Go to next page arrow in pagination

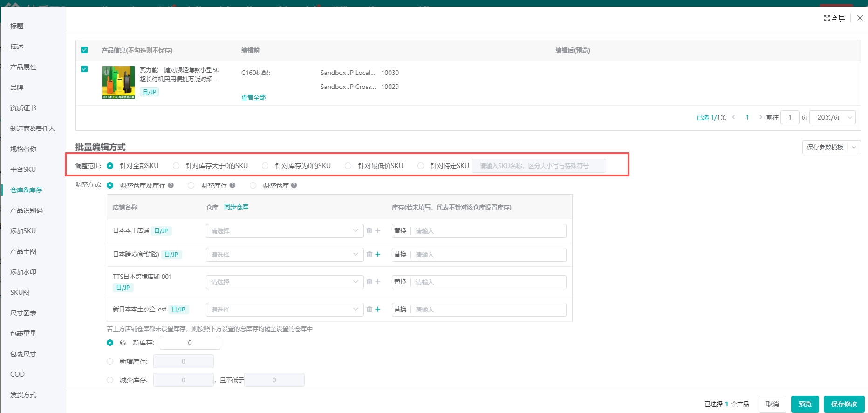760,117
